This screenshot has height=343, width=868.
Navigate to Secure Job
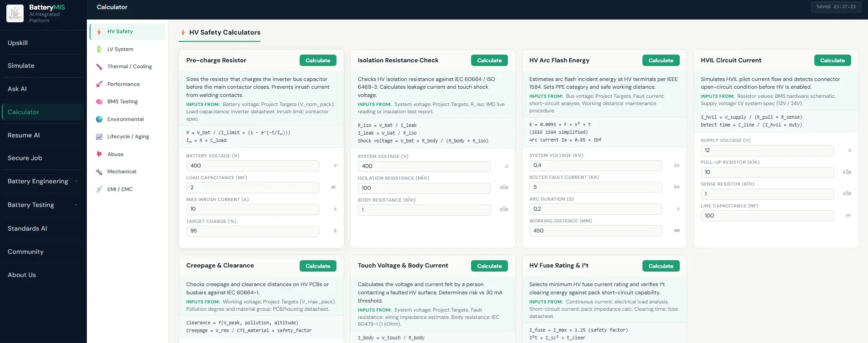coord(42,158)
